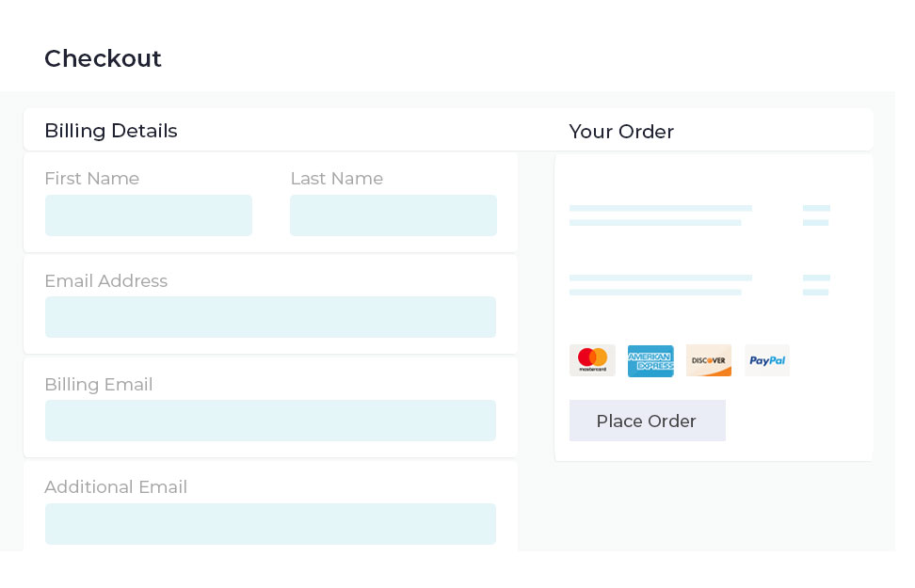Focus the Billing Email input box

[x=270, y=421]
